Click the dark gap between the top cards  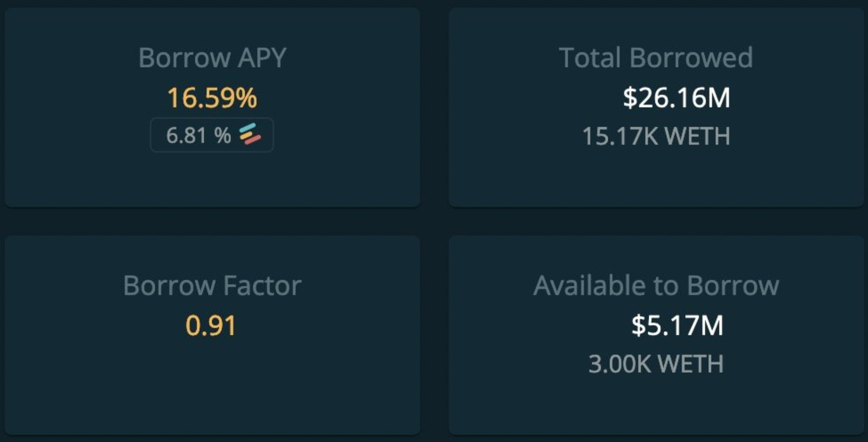coord(434,106)
